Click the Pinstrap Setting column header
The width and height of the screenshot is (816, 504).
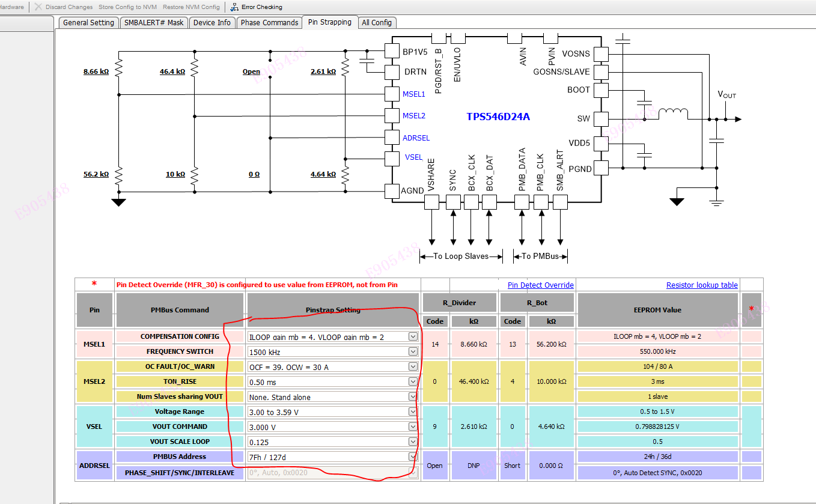(333, 310)
